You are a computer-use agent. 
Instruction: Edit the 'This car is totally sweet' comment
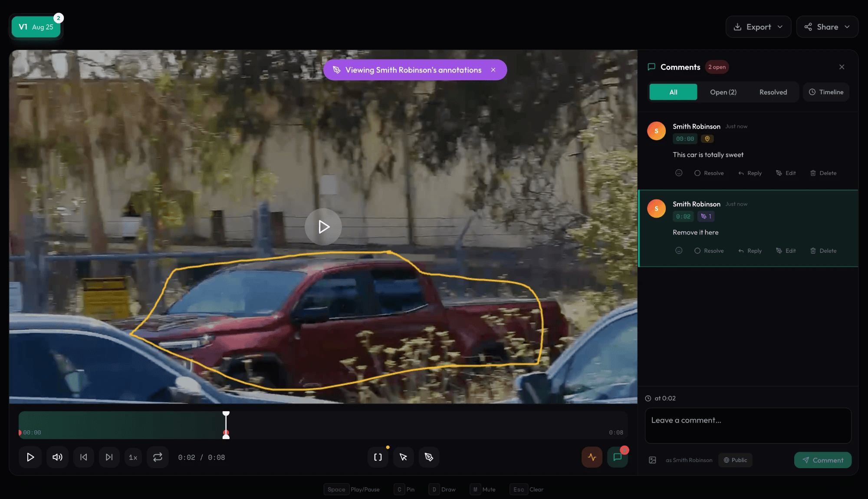point(786,173)
